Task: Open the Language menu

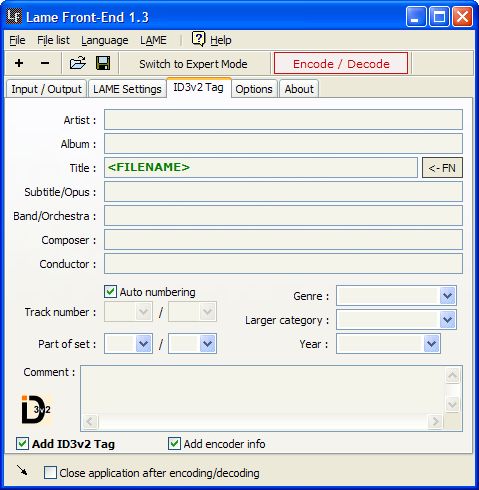Action: (x=105, y=40)
